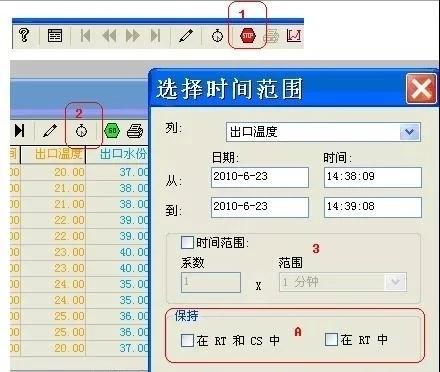Click the 出口水份 column header
Viewport: 440px width, 372px height.
tap(117, 154)
